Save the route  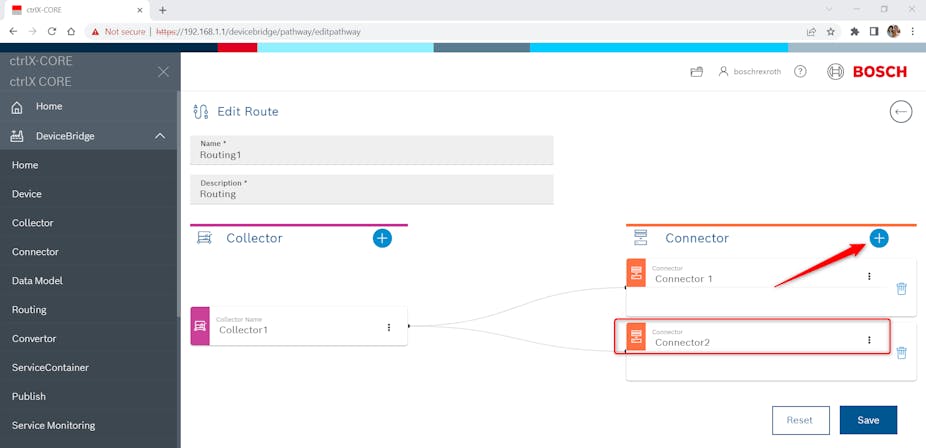pyautogui.click(x=867, y=420)
